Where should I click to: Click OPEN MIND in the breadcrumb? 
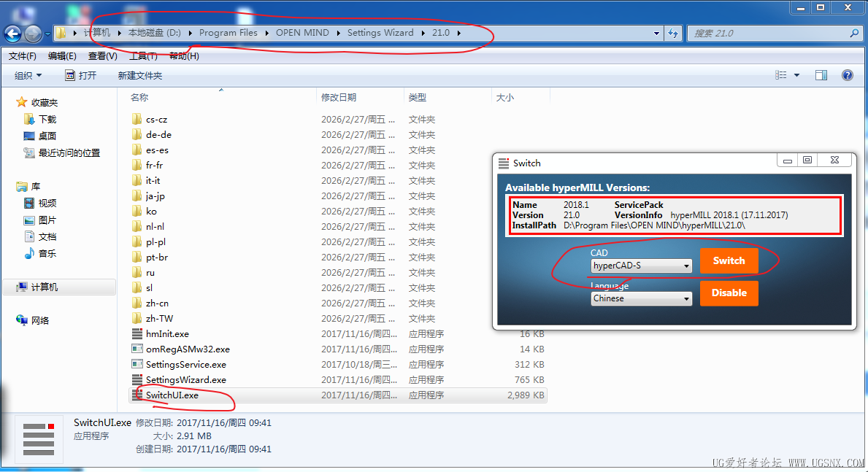[x=302, y=33]
